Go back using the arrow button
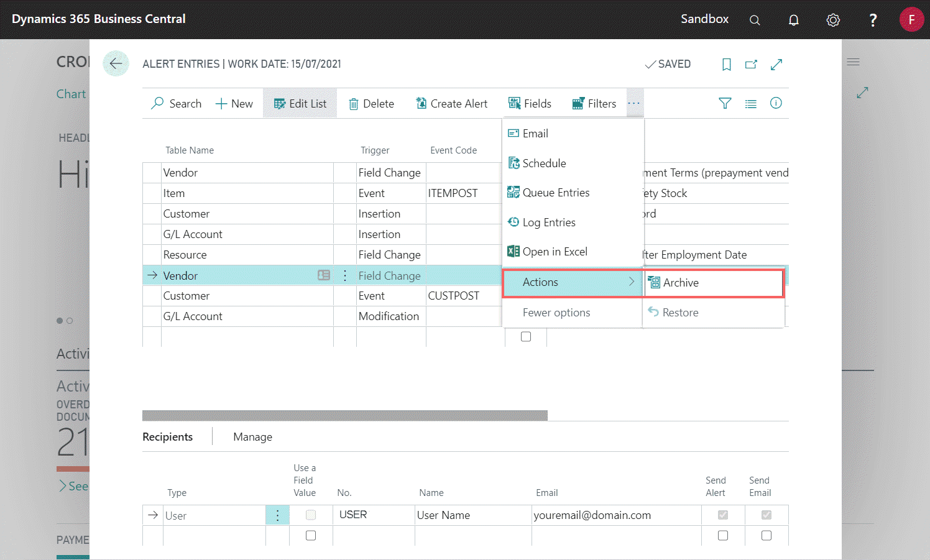 click(116, 63)
